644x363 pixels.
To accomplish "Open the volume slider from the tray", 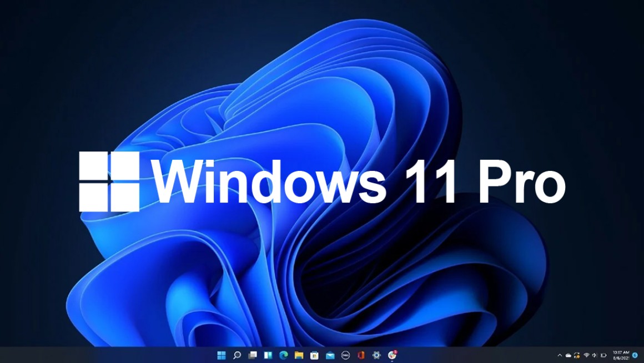I will (595, 355).
